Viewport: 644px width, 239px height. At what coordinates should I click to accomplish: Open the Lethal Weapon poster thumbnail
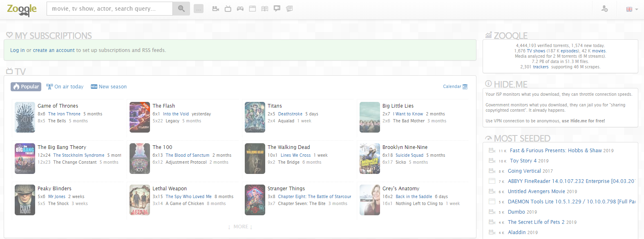click(x=140, y=200)
